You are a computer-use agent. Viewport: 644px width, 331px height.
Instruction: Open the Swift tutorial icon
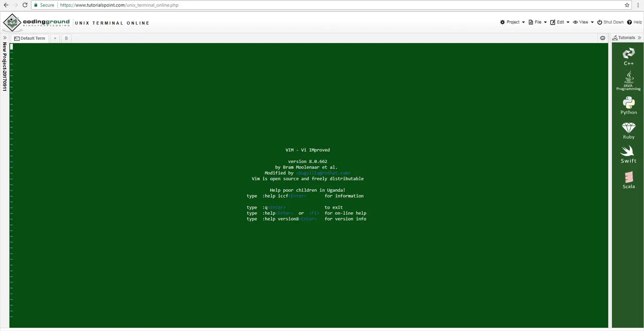point(628,154)
